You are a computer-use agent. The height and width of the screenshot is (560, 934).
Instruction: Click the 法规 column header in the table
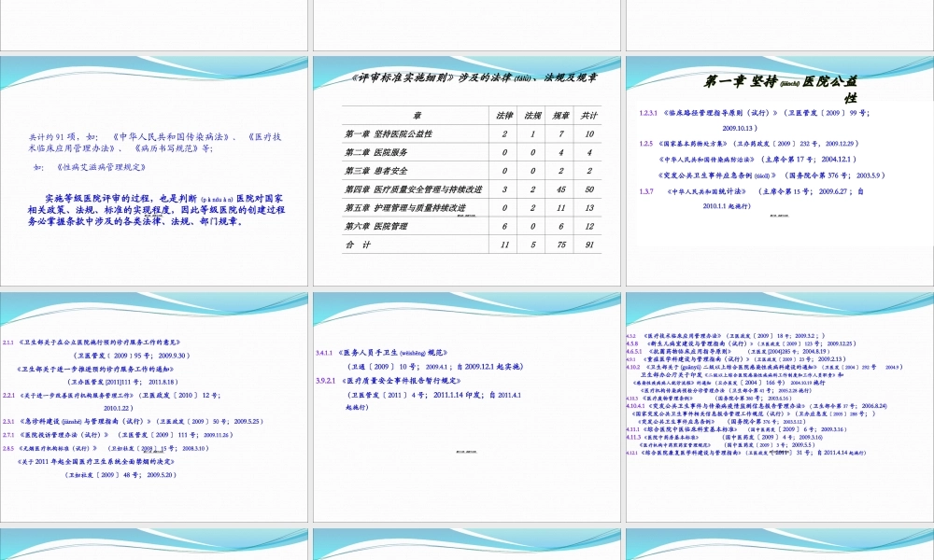tap(533, 115)
